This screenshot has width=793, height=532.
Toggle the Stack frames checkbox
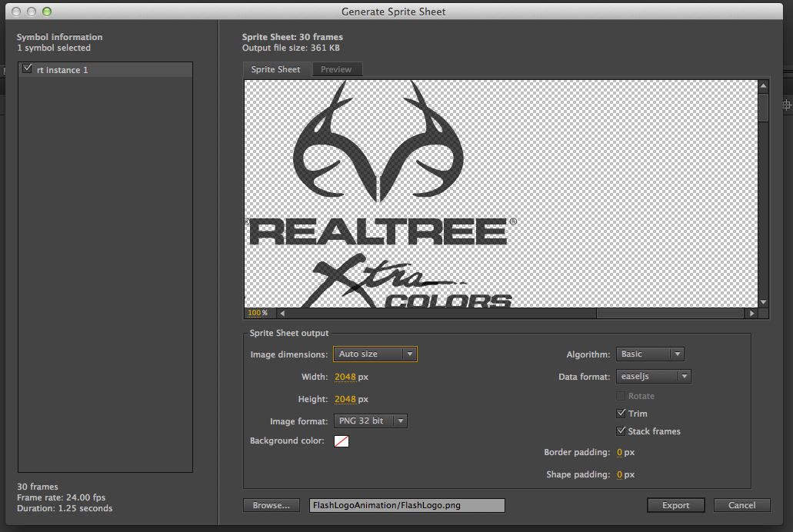pos(621,431)
